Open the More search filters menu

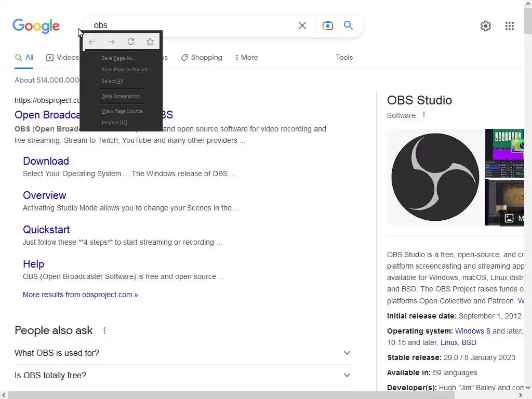(247, 58)
